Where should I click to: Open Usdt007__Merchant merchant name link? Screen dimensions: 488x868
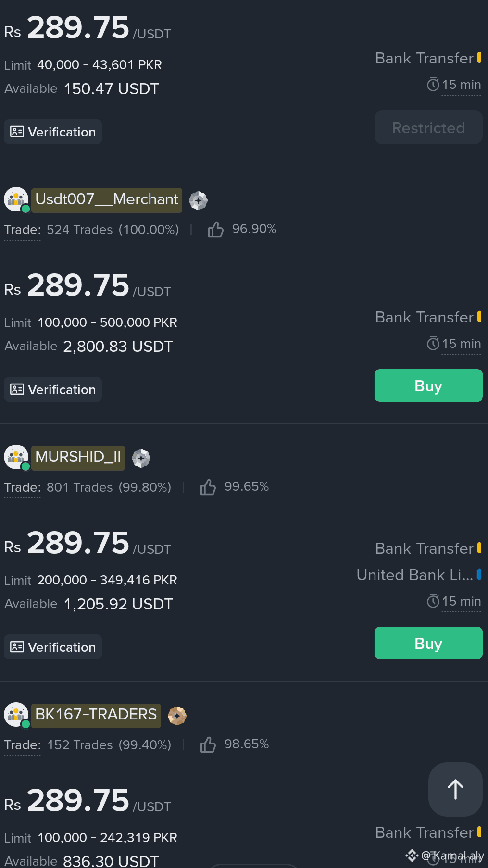click(x=107, y=200)
